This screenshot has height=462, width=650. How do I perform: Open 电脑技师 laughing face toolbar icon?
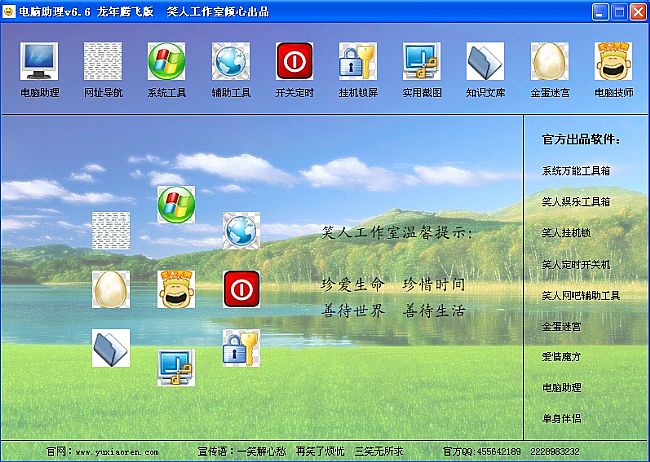click(613, 61)
